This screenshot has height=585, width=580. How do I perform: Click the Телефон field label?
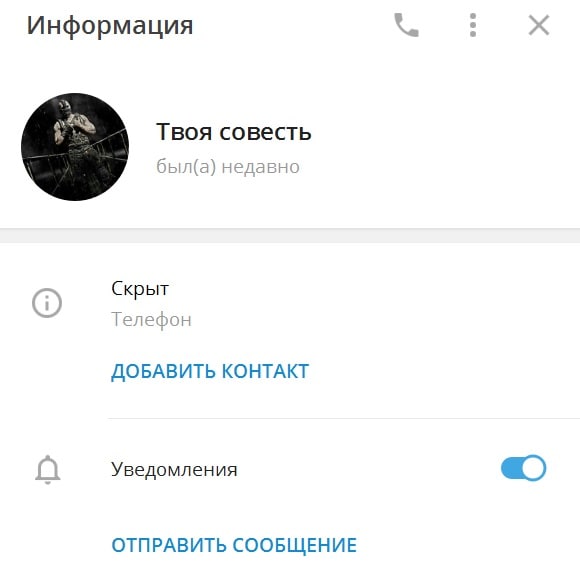(151, 320)
